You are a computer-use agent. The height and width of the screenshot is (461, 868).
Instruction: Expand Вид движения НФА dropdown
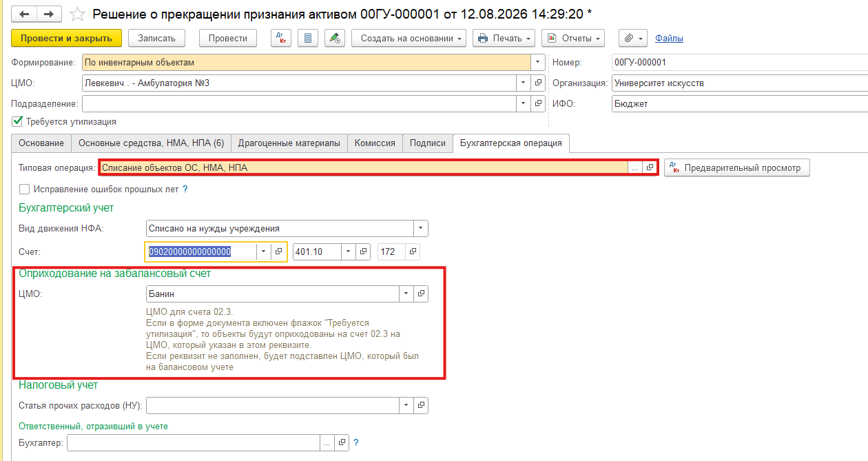pos(420,228)
